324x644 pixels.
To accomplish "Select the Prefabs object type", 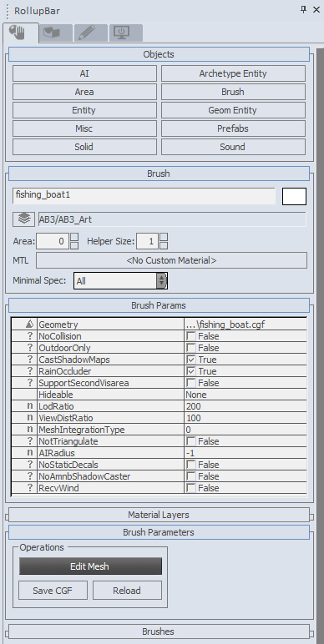I will coord(233,128).
